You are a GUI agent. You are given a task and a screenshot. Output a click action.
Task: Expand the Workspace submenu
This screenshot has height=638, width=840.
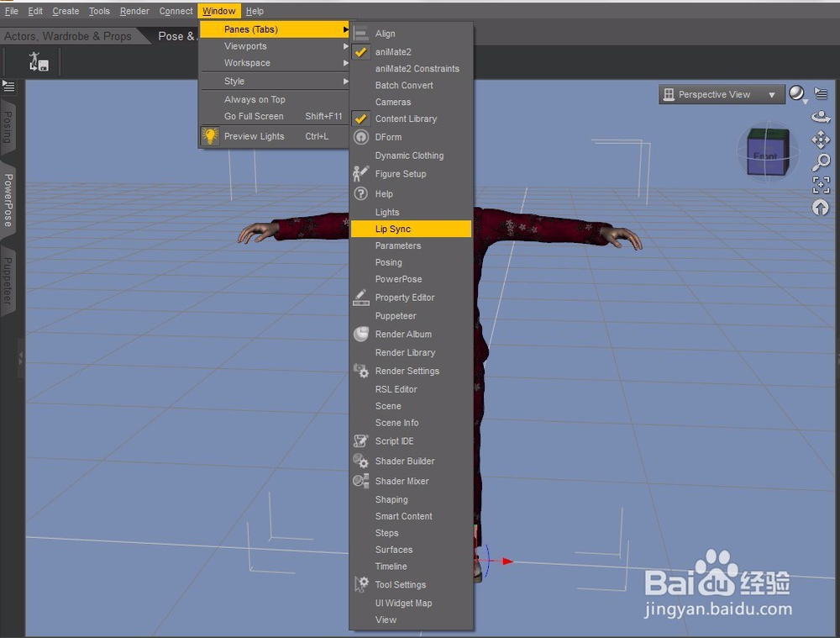275,63
